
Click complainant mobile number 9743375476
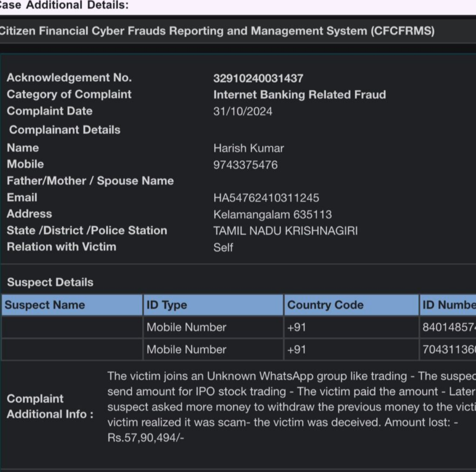[x=245, y=165]
